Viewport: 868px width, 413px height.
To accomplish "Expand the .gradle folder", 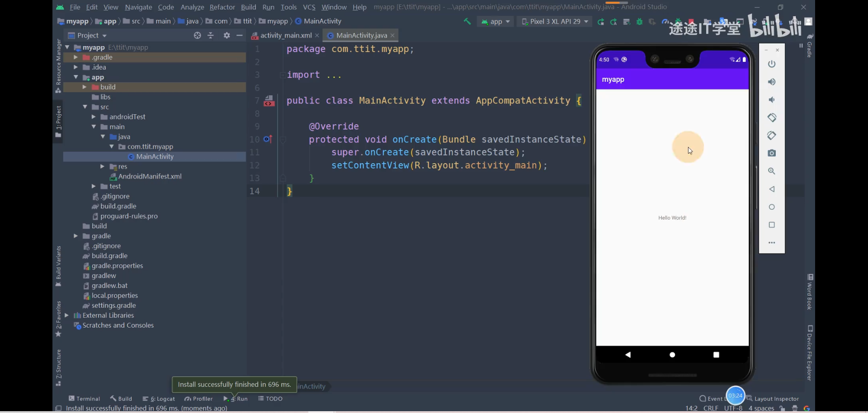I will [75, 57].
